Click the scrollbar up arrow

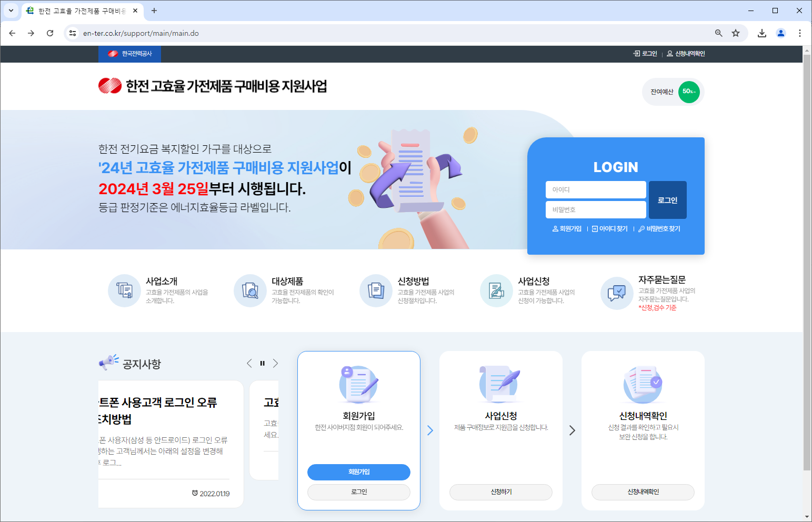[x=807, y=50]
